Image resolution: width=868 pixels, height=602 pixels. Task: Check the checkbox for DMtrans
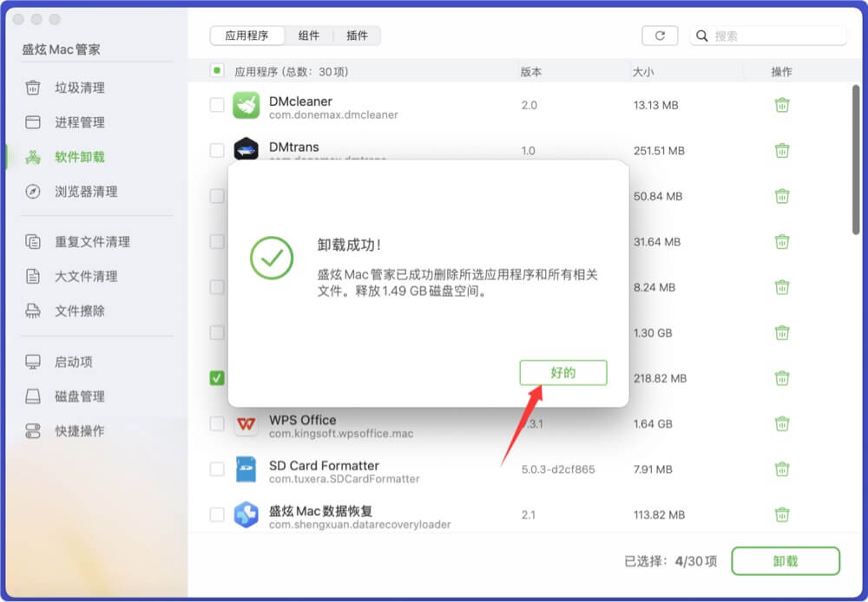click(x=217, y=150)
